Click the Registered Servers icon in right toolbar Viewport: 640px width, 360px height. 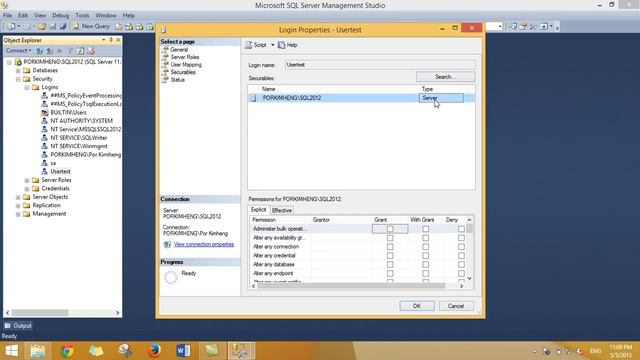pyautogui.click(x=513, y=27)
